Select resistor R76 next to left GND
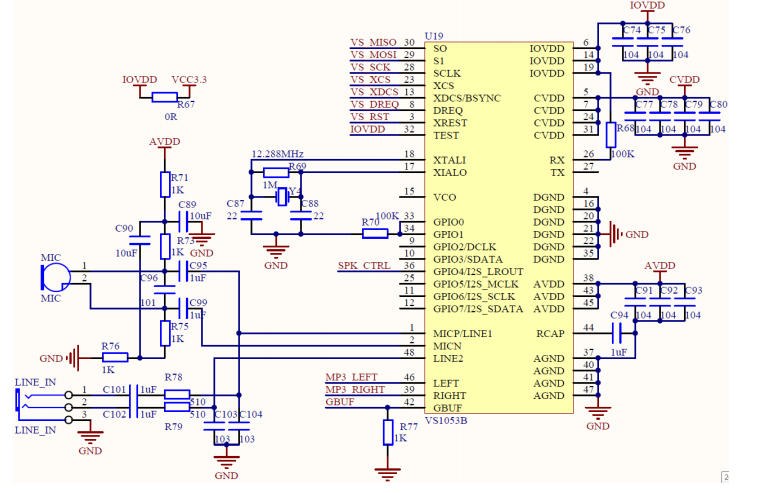 pyautogui.click(x=115, y=357)
